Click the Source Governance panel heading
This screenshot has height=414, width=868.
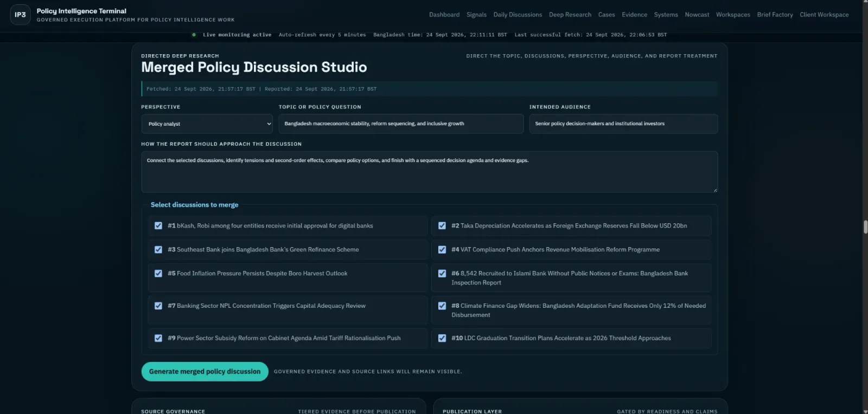173,412
